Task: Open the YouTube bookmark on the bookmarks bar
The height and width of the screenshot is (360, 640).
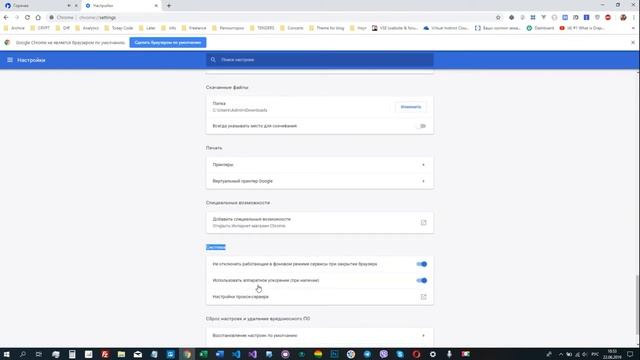Action: point(582,28)
